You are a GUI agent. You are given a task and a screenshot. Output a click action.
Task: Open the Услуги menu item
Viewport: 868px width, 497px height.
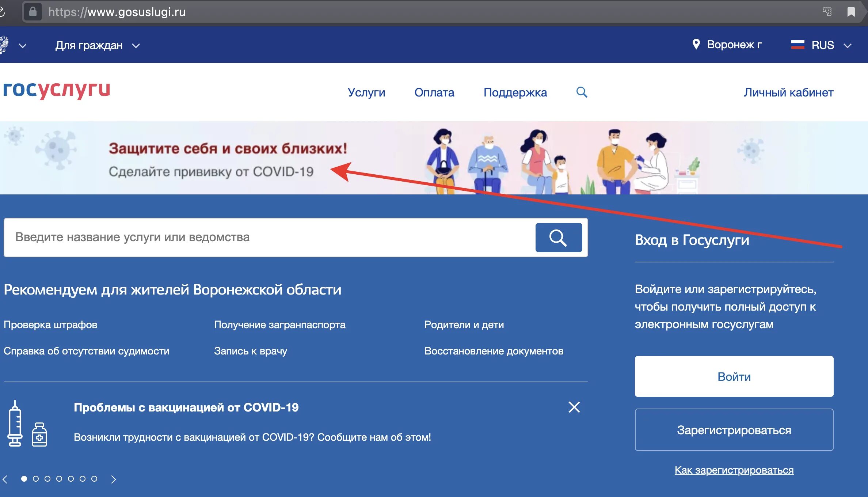click(x=366, y=92)
